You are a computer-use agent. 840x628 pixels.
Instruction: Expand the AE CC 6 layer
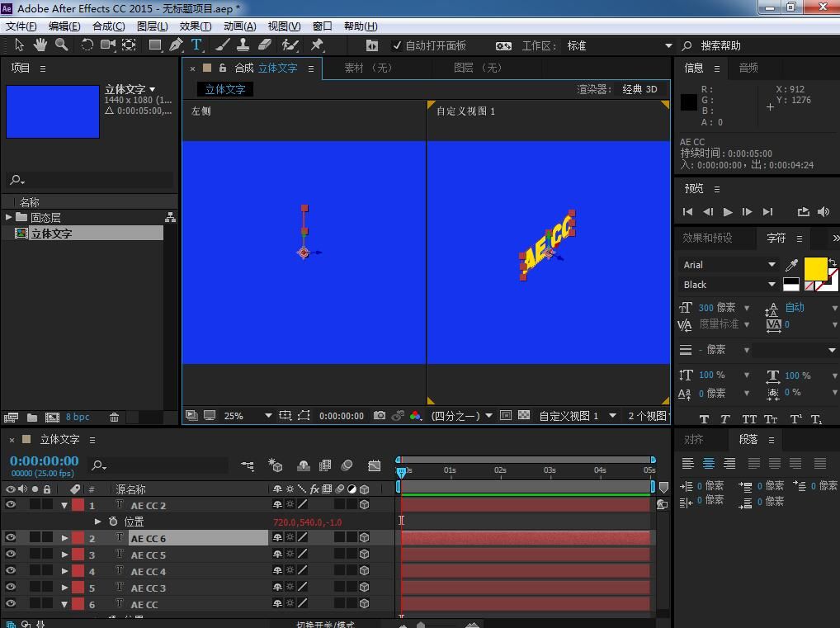pyautogui.click(x=64, y=537)
